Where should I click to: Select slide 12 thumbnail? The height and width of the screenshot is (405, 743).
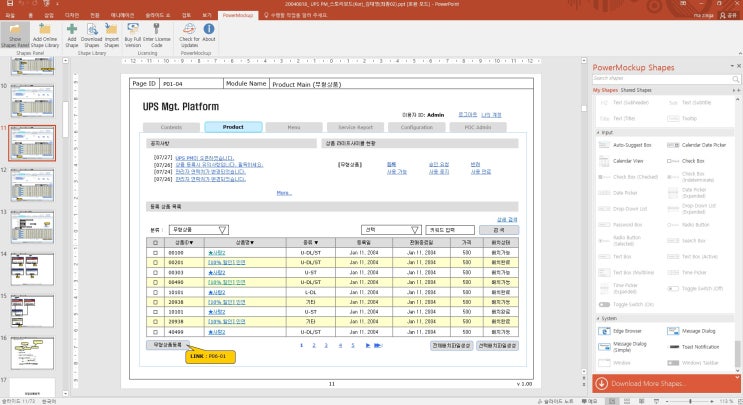(x=32, y=185)
